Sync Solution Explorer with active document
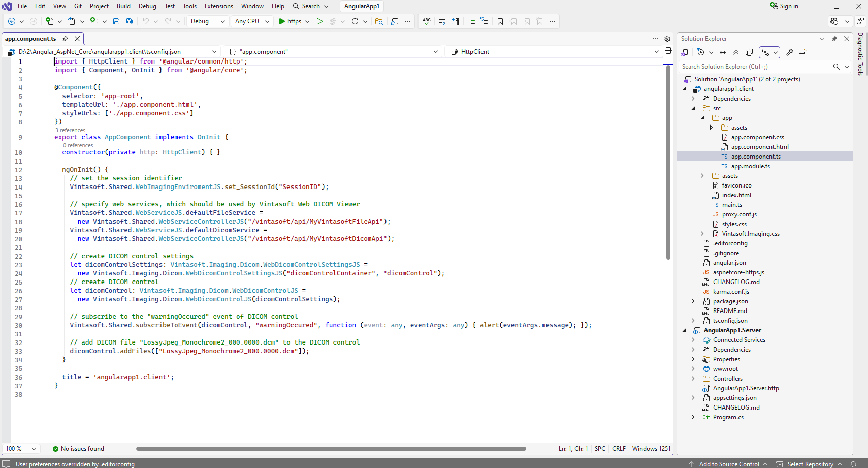This screenshot has width=868, height=468. pyautogui.click(x=723, y=52)
